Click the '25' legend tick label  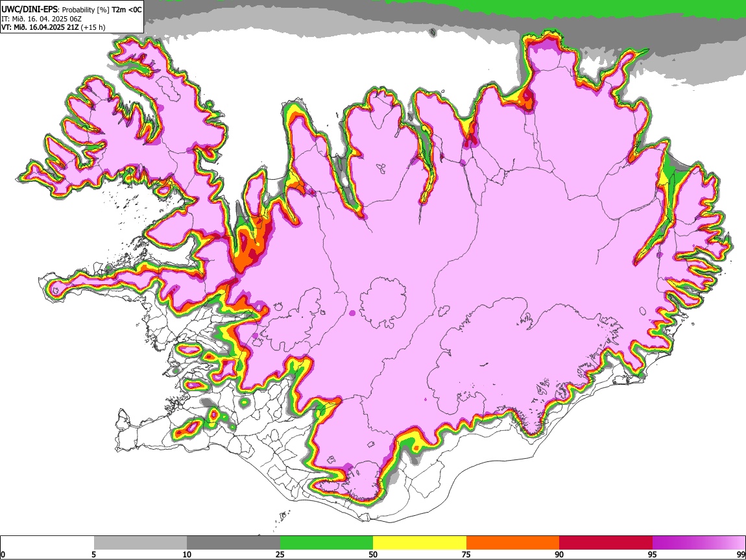(280, 555)
